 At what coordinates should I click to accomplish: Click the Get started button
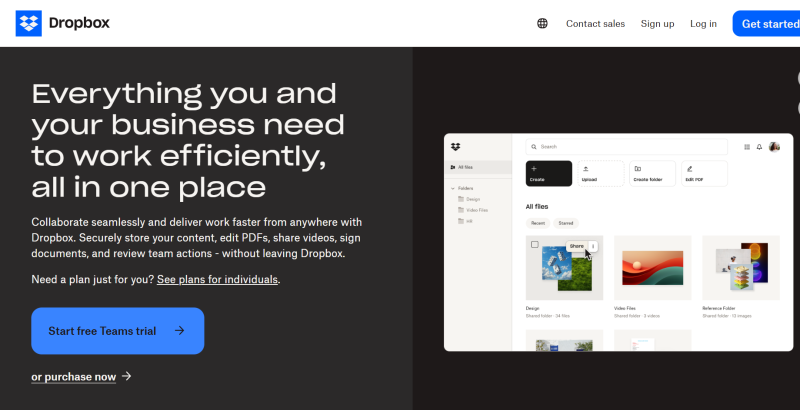(x=767, y=23)
